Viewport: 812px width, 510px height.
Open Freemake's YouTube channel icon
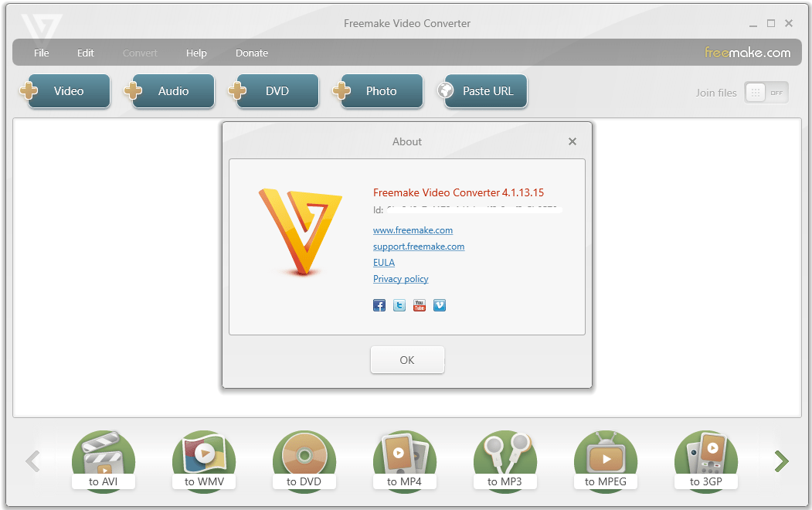click(x=420, y=305)
